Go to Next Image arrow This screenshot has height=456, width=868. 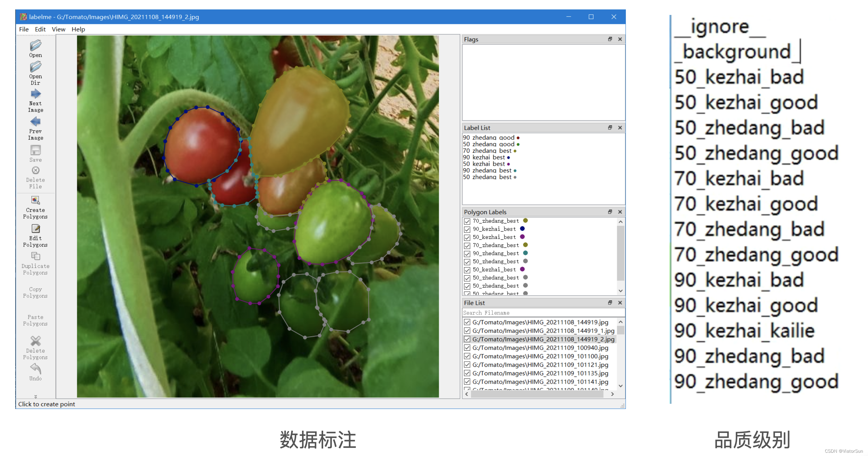click(35, 94)
